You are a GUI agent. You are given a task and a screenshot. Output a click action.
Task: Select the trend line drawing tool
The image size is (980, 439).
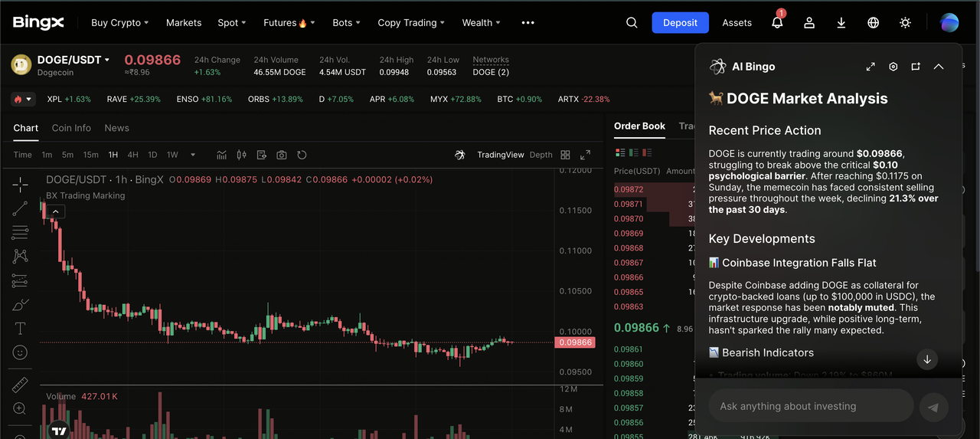click(20, 208)
